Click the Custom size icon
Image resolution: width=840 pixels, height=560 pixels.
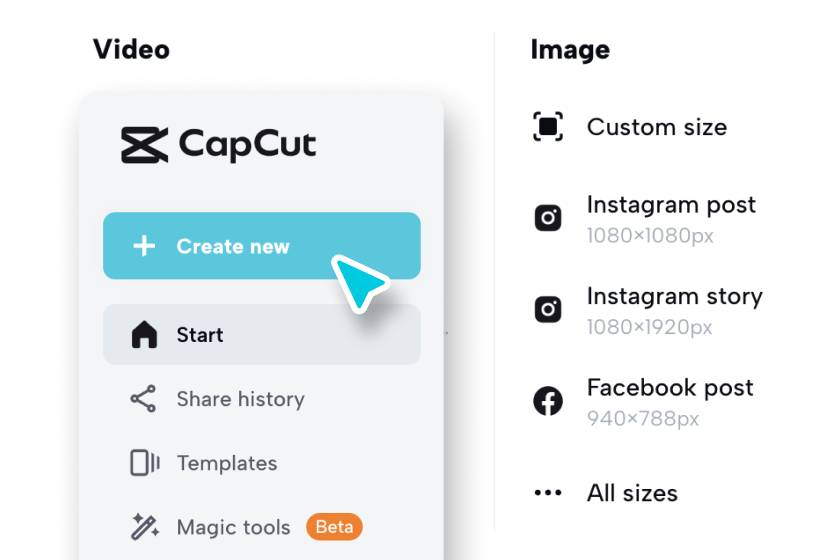pos(547,127)
